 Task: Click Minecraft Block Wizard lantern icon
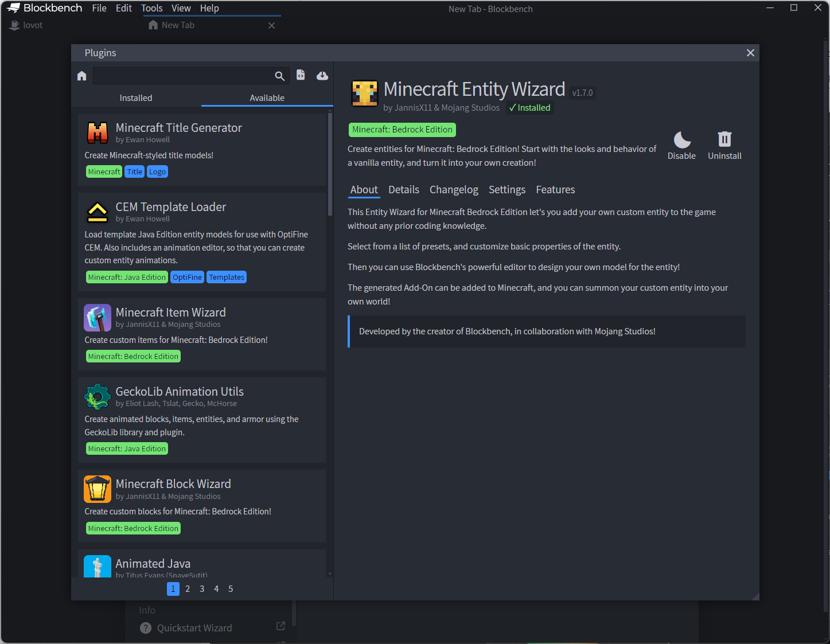pyautogui.click(x=98, y=489)
